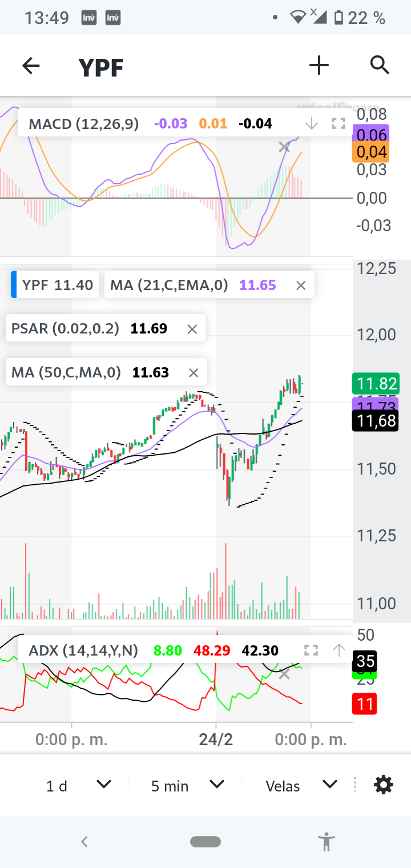The height and width of the screenshot is (868, 411).
Task: Tap PSAR value 11.69
Action: pyautogui.click(x=149, y=329)
